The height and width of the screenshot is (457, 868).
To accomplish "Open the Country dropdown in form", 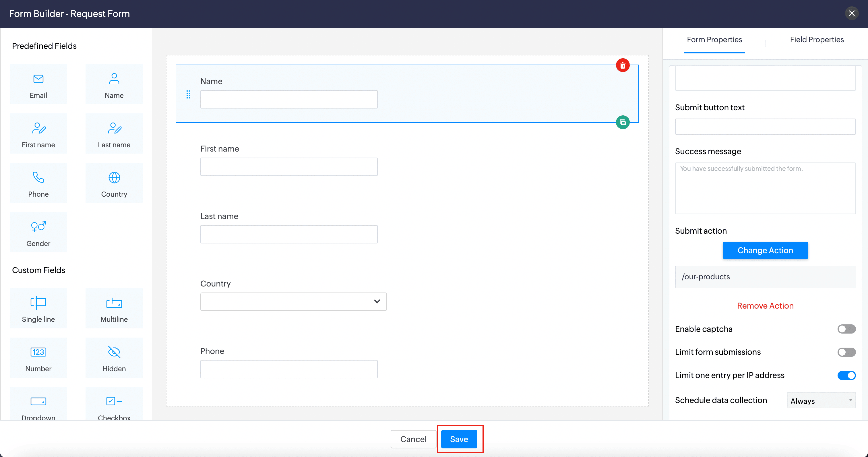I will (293, 302).
